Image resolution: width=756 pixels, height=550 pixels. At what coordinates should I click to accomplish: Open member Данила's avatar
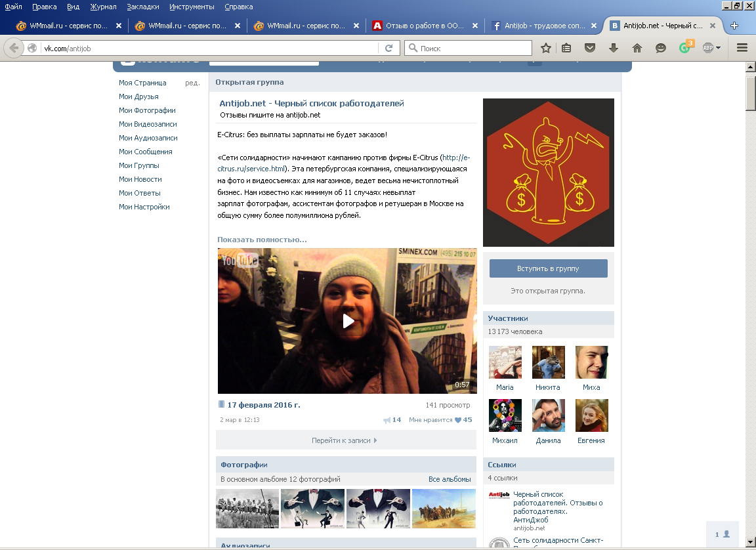(x=548, y=415)
